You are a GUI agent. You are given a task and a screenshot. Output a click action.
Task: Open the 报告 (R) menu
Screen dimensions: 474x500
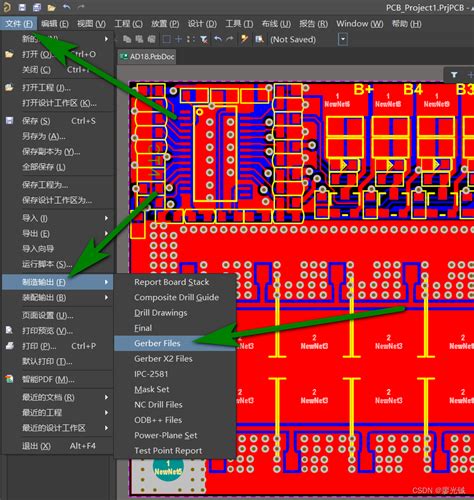click(x=313, y=24)
